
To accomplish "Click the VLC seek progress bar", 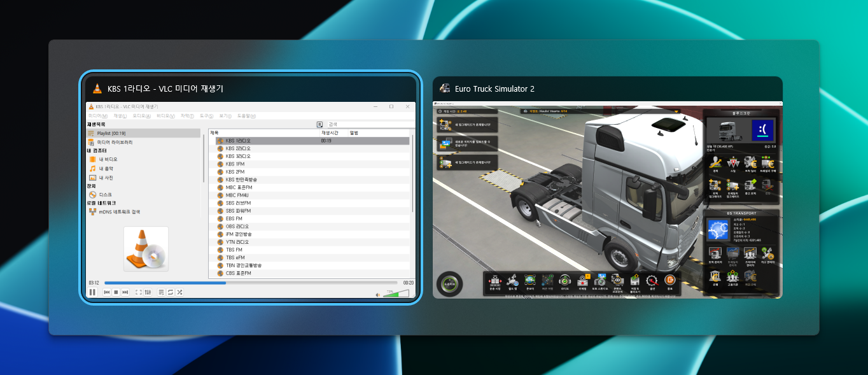I will click(251, 283).
